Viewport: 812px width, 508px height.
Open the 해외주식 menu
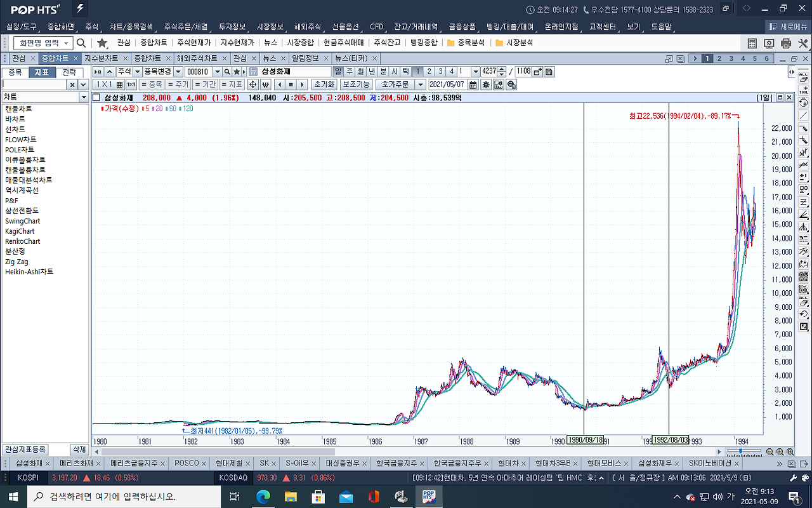click(x=309, y=27)
